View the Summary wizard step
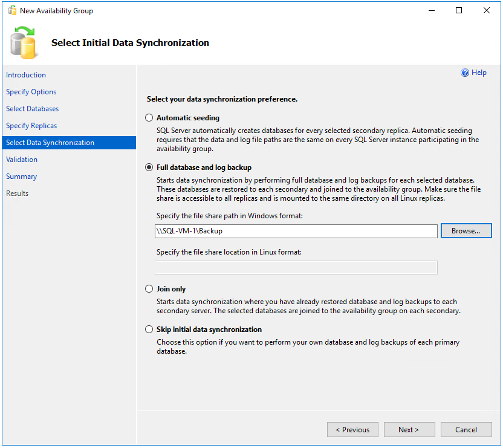The width and height of the screenshot is (503, 448). [x=21, y=176]
